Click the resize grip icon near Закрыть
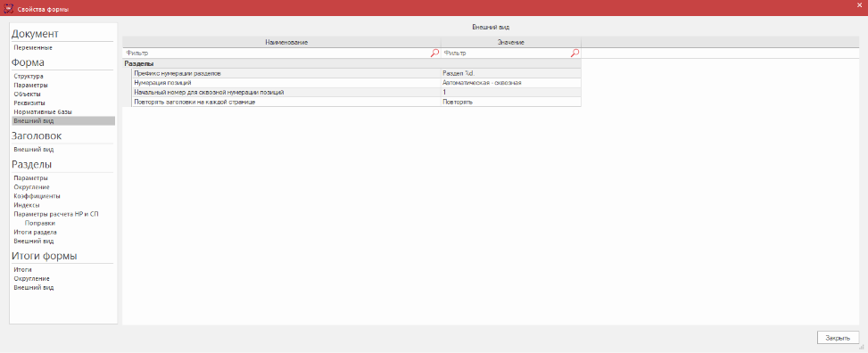Image resolution: width=868 pixels, height=353 pixels. click(x=862, y=347)
